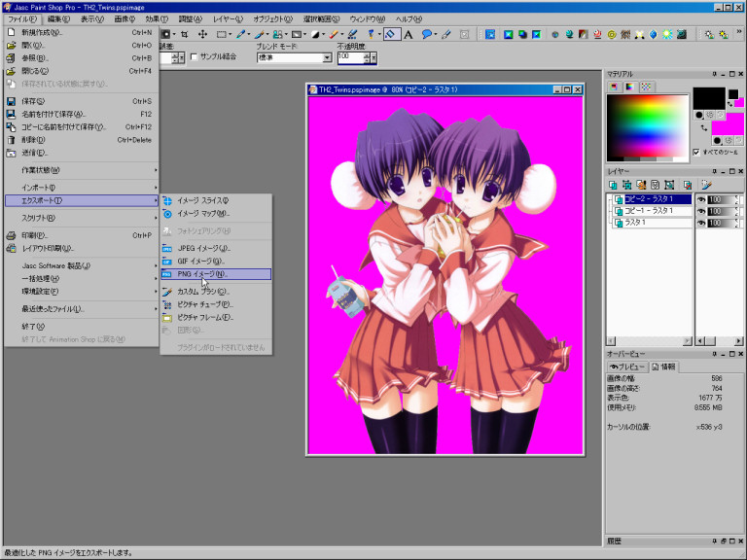This screenshot has height=560, width=747.
Task: Click the blue gem effect icon
Action: pyautogui.click(x=654, y=34)
